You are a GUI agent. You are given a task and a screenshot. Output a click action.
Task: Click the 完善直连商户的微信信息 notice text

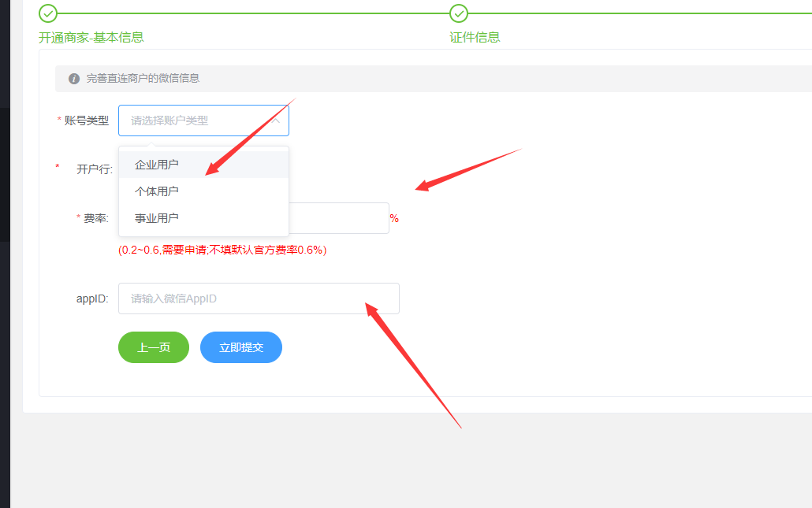143,78
